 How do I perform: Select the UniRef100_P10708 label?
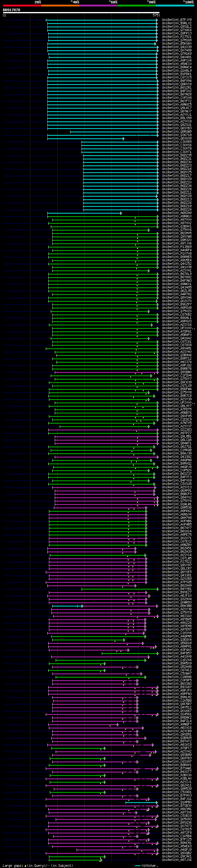click(x=177, y=253)
